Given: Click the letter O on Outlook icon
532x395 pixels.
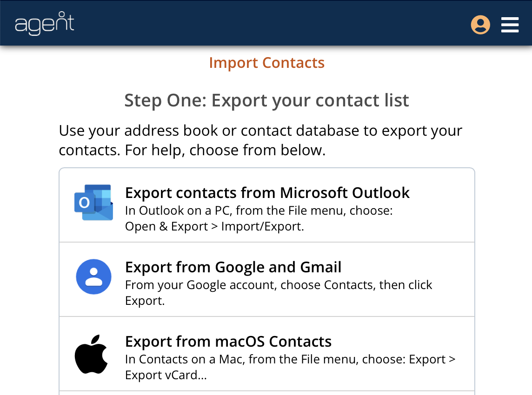Looking at the screenshot, I should coord(84,203).
